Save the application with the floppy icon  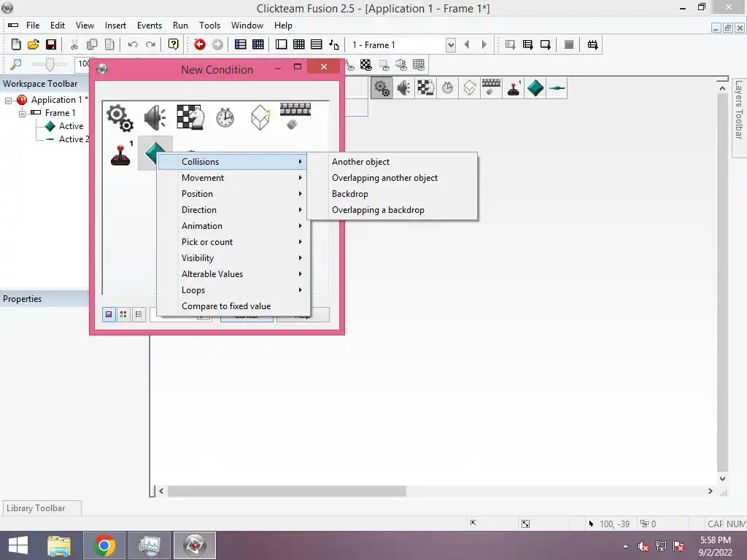(x=51, y=44)
